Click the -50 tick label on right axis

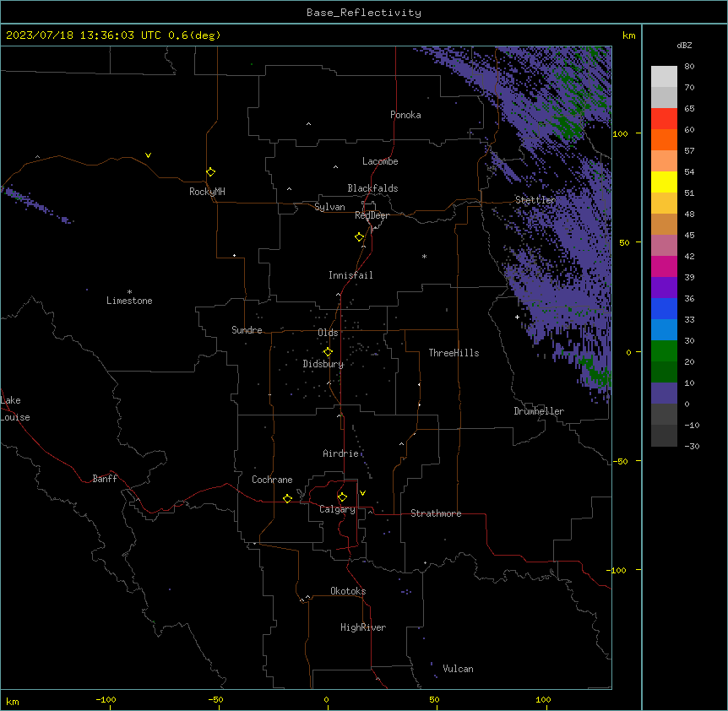pos(620,461)
